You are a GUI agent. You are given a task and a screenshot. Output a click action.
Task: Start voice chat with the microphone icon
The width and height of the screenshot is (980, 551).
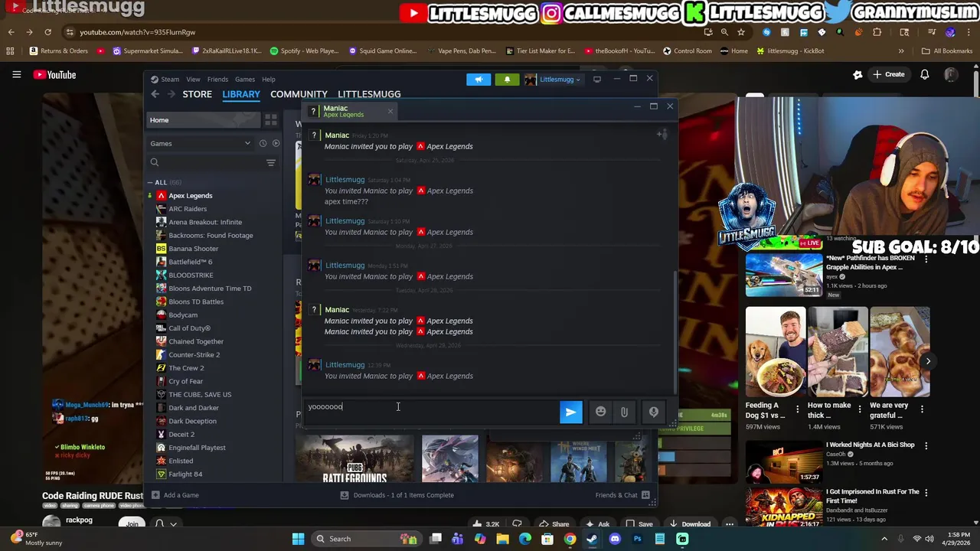654,412
